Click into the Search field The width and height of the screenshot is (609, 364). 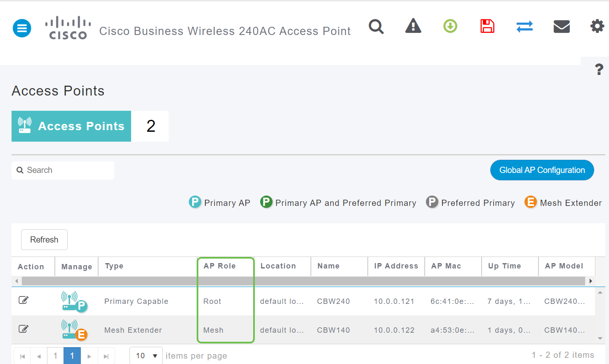pyautogui.click(x=63, y=170)
